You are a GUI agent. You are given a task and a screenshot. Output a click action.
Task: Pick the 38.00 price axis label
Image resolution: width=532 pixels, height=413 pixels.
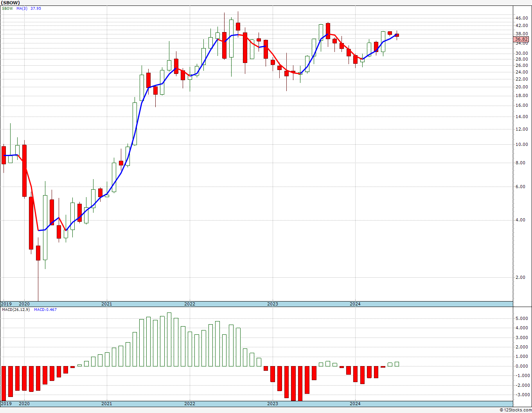(x=521, y=34)
